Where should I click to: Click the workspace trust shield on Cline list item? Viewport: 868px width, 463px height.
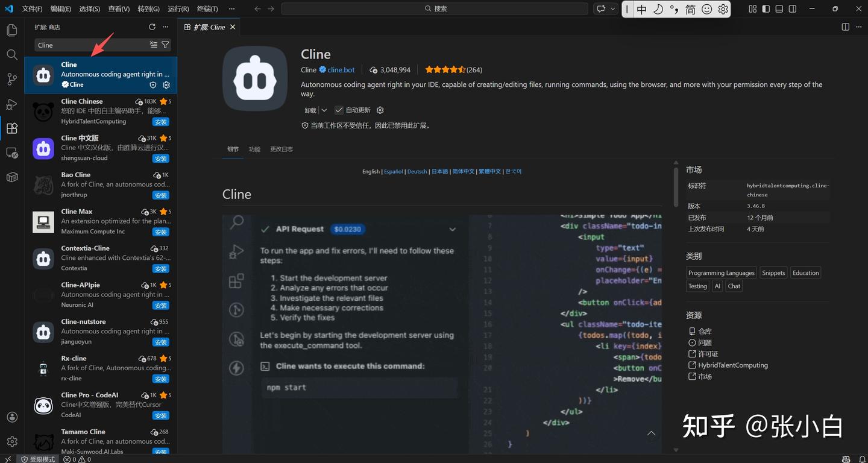coord(153,85)
